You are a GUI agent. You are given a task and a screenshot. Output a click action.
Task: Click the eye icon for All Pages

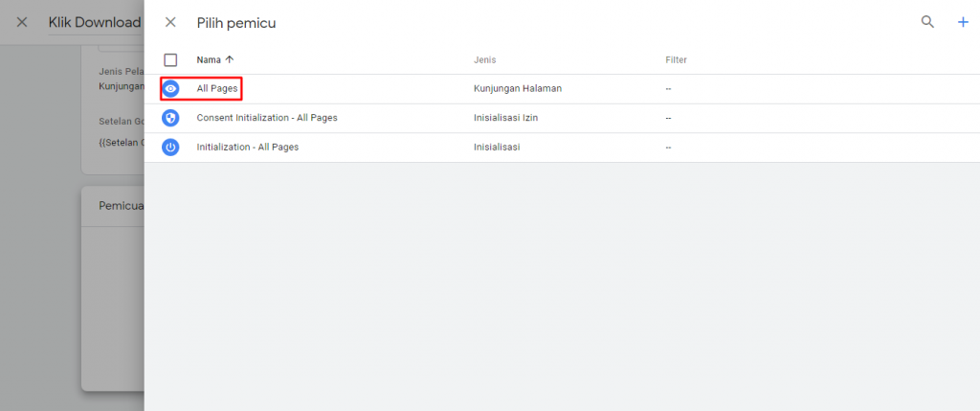[170, 89]
